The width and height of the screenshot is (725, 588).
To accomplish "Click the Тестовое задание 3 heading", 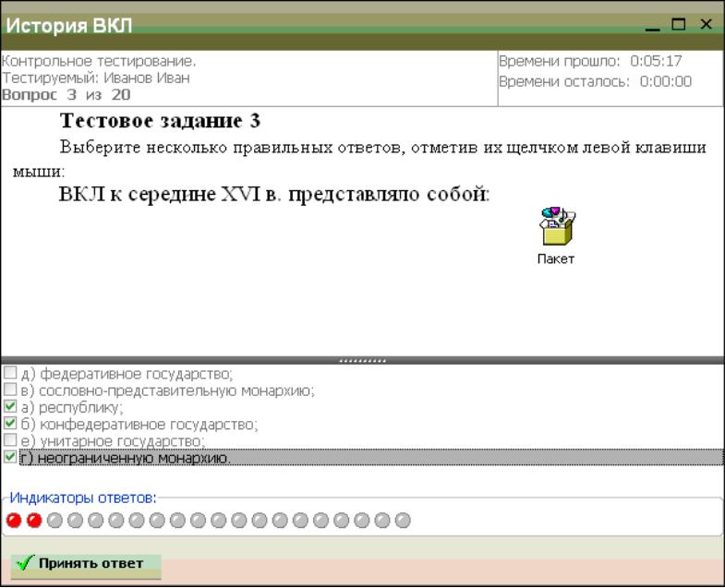I will (160, 121).
